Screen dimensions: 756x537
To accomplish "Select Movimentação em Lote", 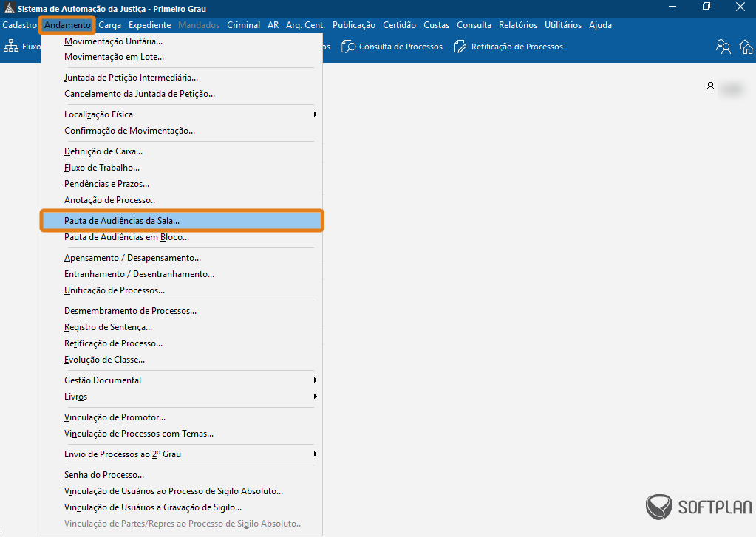I will 182,57.
